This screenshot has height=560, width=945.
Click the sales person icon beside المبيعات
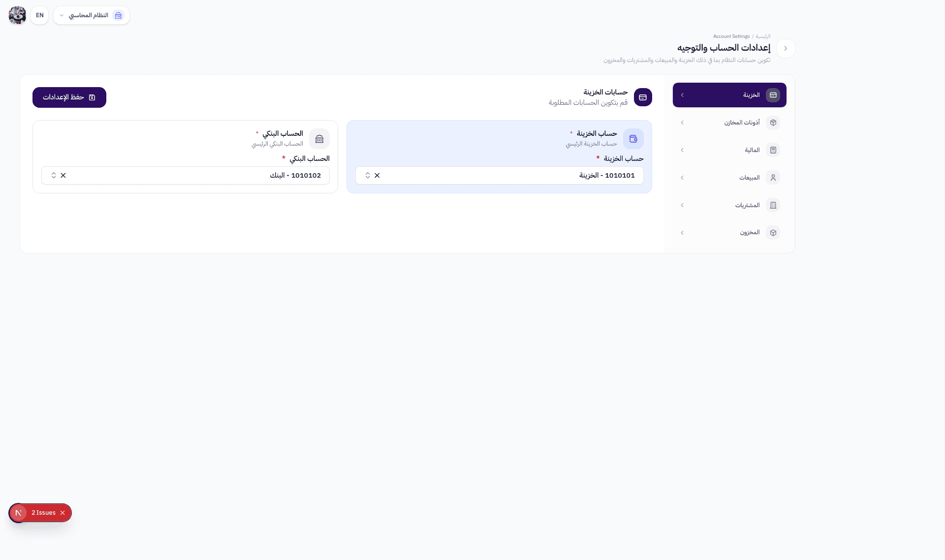(x=774, y=178)
